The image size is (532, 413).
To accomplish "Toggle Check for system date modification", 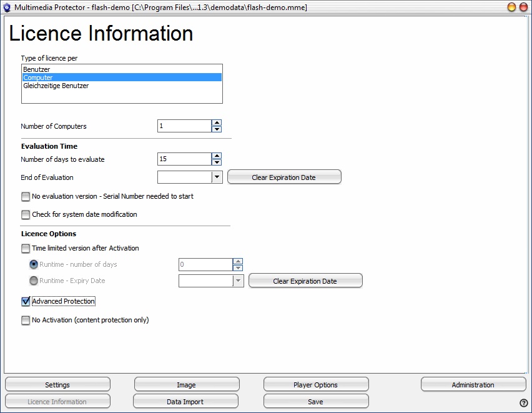I will pos(26,215).
